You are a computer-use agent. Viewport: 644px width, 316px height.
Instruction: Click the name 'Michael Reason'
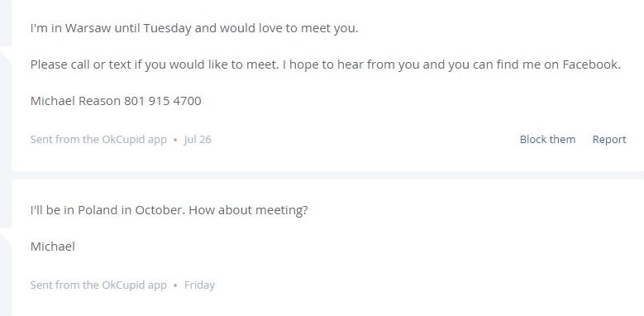[75, 101]
